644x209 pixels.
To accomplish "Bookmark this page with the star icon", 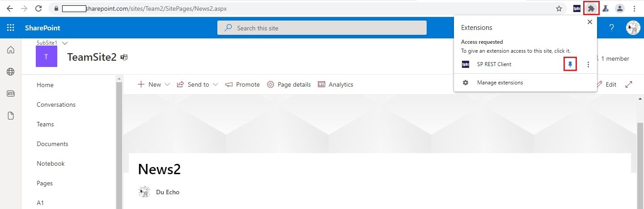I will 559,8.
